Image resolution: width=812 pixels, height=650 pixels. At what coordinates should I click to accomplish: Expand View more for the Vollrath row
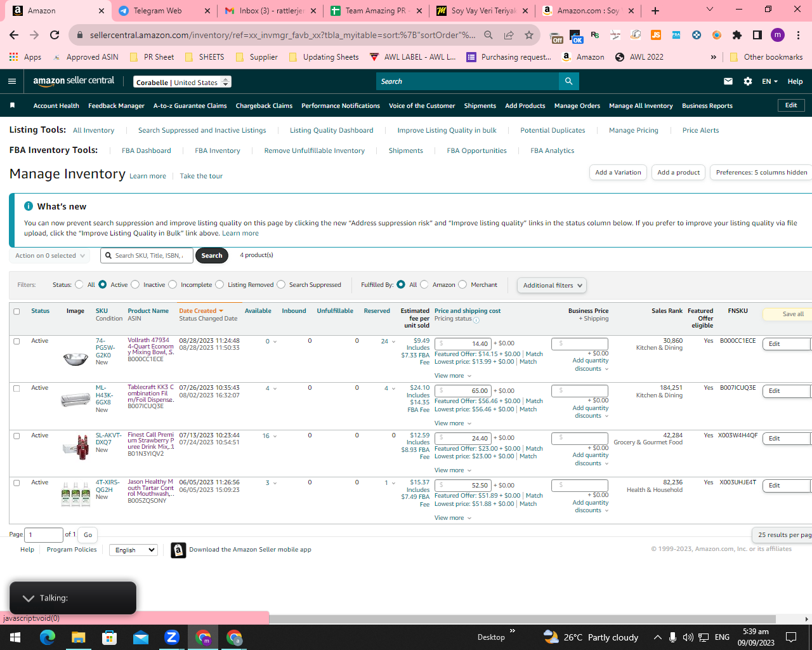coord(453,376)
